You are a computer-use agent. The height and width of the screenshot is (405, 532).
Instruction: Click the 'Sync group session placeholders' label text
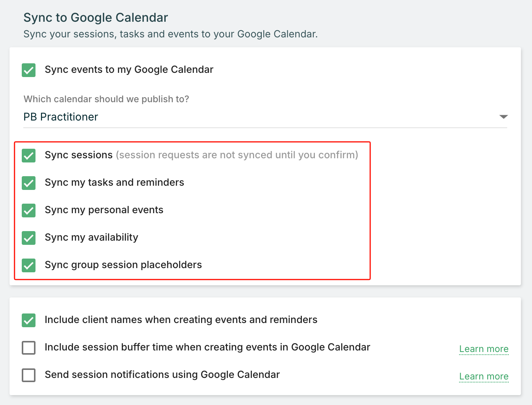point(123,265)
